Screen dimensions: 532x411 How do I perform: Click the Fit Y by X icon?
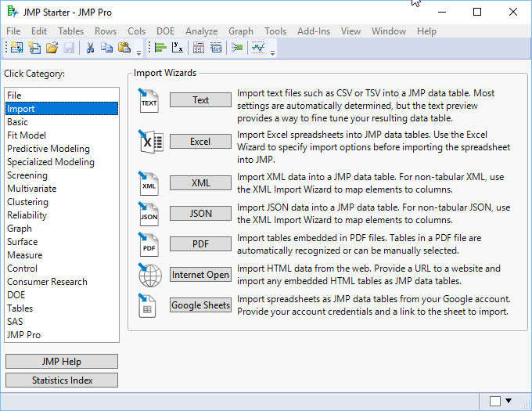coord(178,48)
